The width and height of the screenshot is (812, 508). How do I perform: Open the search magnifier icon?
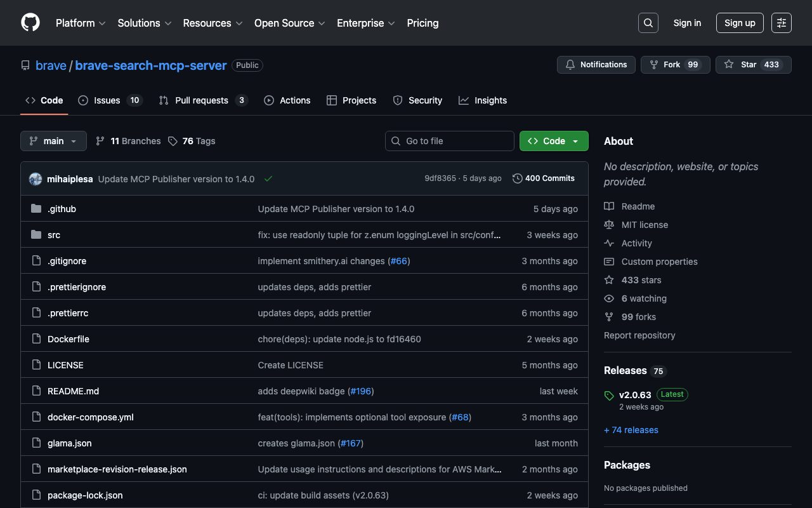[x=648, y=23]
